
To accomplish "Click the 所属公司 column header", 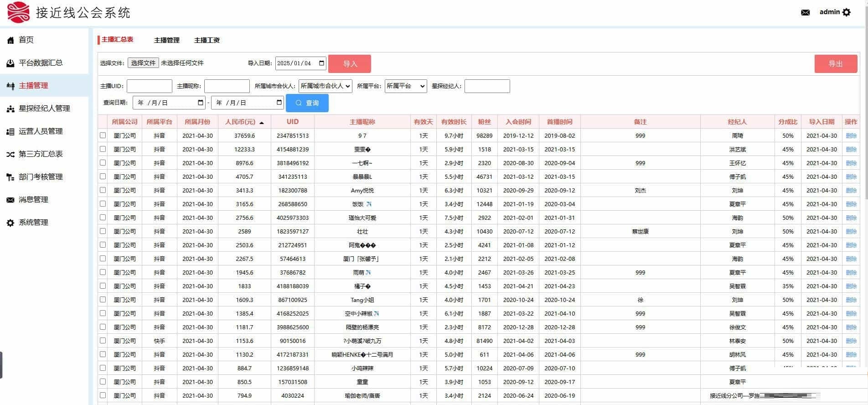I will coord(124,122).
